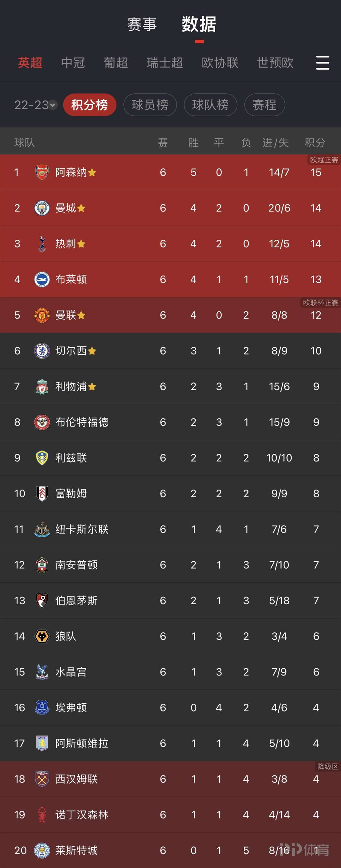Viewport: 341px width, 868px height.
Task: Open the hamburger menu for more leagues
Action: coord(322,63)
